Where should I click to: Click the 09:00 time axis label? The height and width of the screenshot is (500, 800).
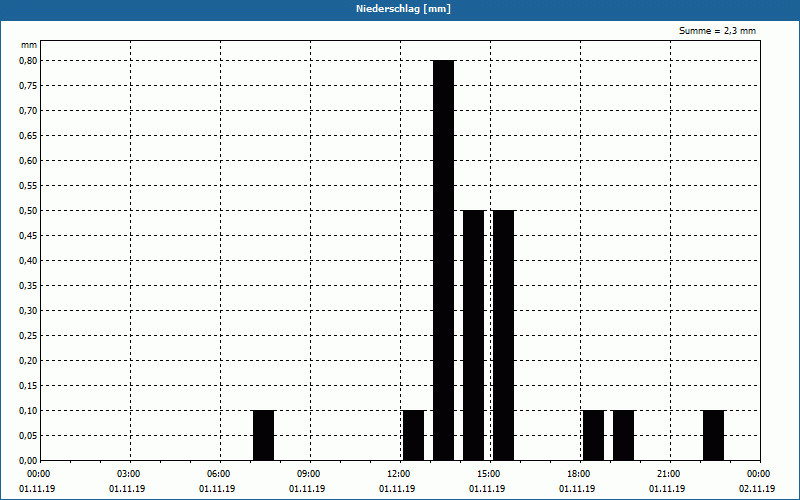pos(308,474)
